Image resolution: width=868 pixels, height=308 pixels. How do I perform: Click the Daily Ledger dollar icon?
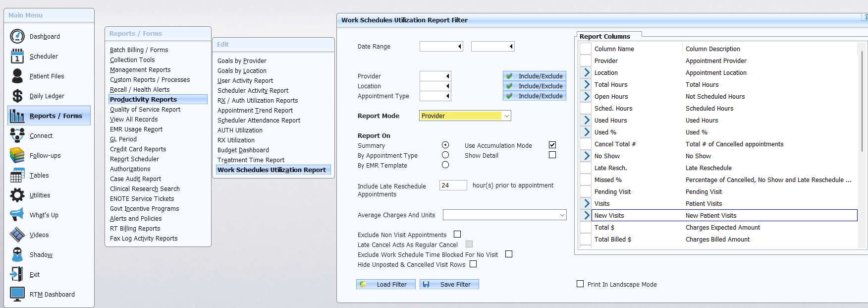[17, 96]
